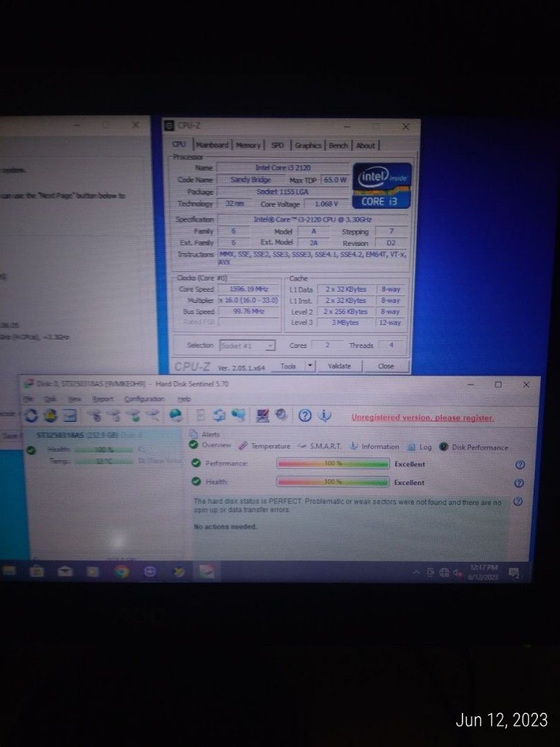Click the Performance checkmark indicator
The image size is (560, 747).
click(x=196, y=463)
